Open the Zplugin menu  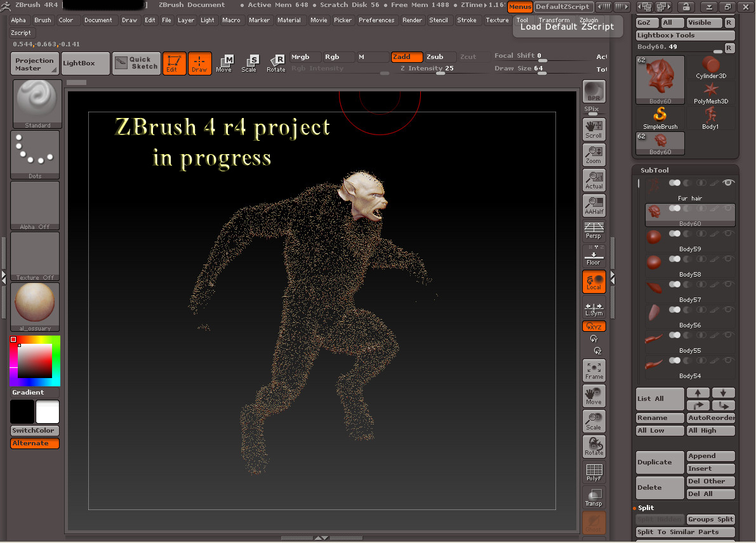click(x=588, y=20)
